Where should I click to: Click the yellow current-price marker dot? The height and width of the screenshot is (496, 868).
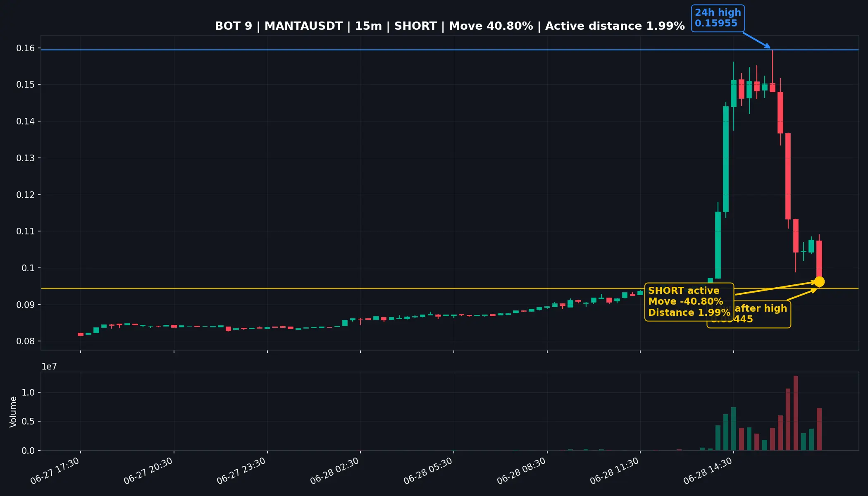819,281
